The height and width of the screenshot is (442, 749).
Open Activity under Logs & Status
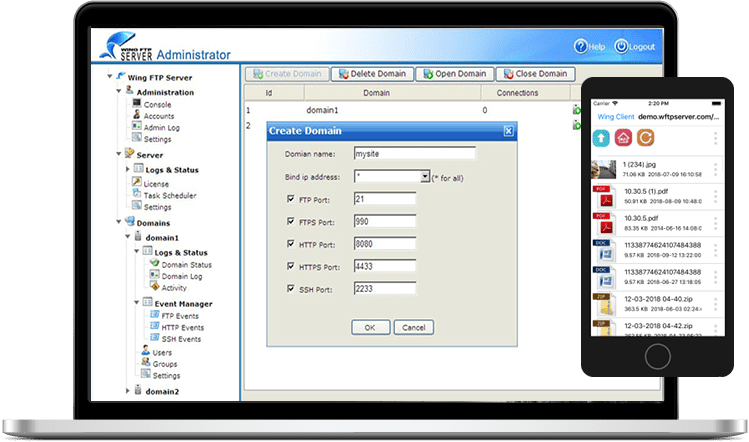pyautogui.click(x=174, y=288)
